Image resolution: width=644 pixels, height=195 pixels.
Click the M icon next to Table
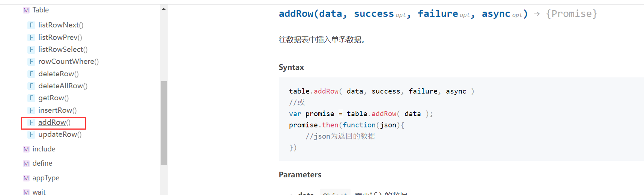pyautogui.click(x=26, y=10)
